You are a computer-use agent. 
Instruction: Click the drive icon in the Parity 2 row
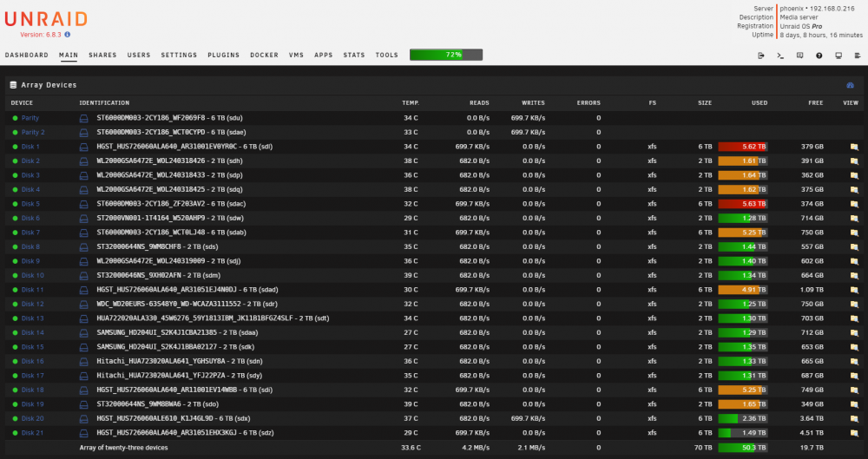tap(83, 133)
